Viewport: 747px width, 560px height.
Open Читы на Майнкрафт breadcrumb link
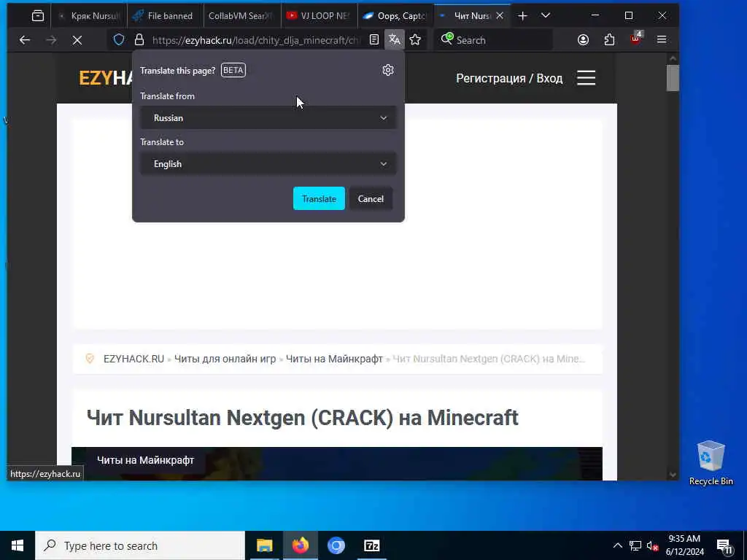tap(334, 359)
